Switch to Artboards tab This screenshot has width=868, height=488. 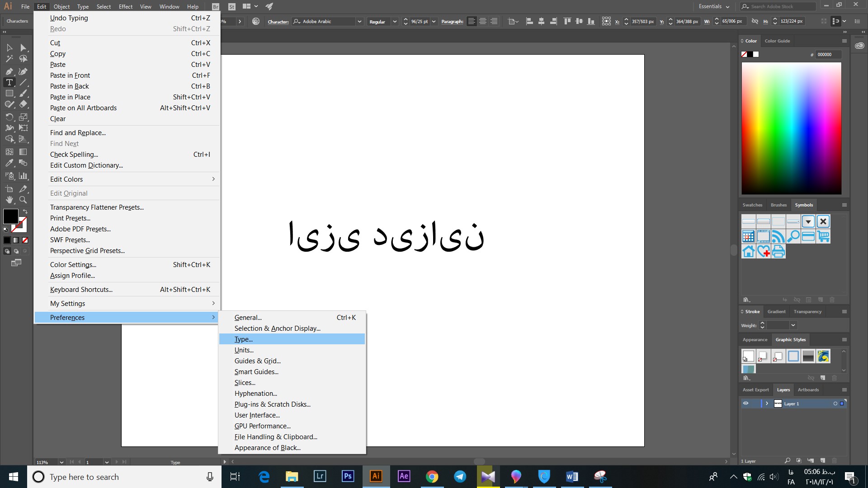coord(808,389)
